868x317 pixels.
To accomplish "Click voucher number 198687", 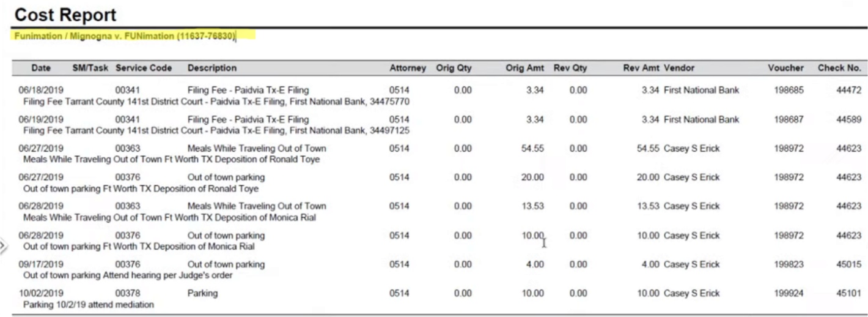I will (x=789, y=119).
